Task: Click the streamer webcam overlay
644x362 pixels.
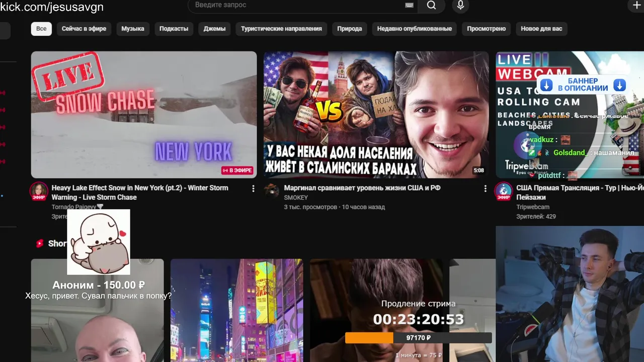Action: [x=570, y=294]
